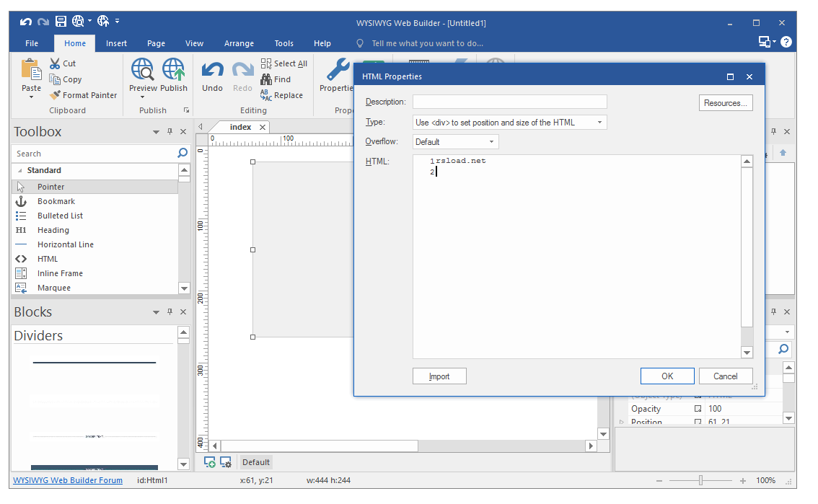
Task: Click the Preview globe icon in ribbon
Action: (142, 69)
